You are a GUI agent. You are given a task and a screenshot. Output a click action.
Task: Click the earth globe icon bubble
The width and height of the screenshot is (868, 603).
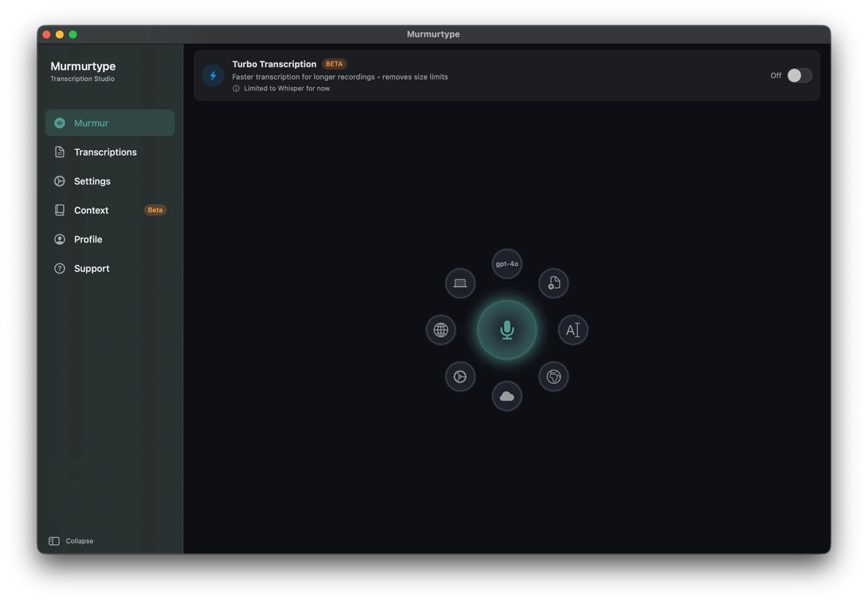pos(553,376)
